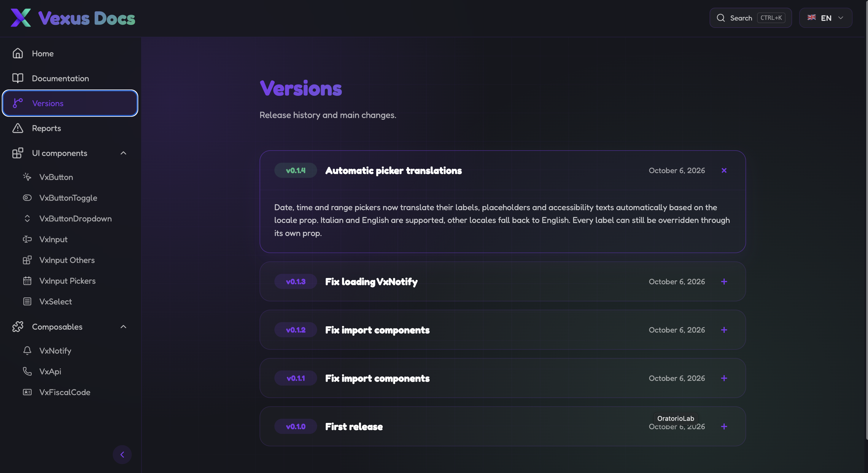Screen dimensions: 868x473
Task: Click the VxInput text cursor icon
Action: point(27,239)
